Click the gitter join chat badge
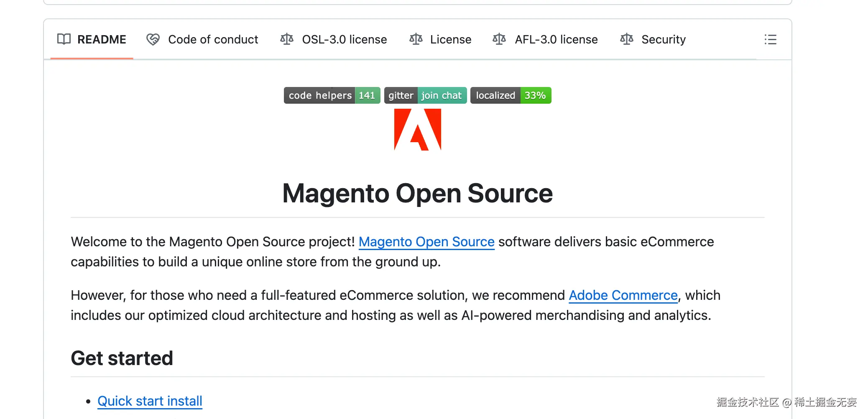868x419 pixels. (x=425, y=95)
